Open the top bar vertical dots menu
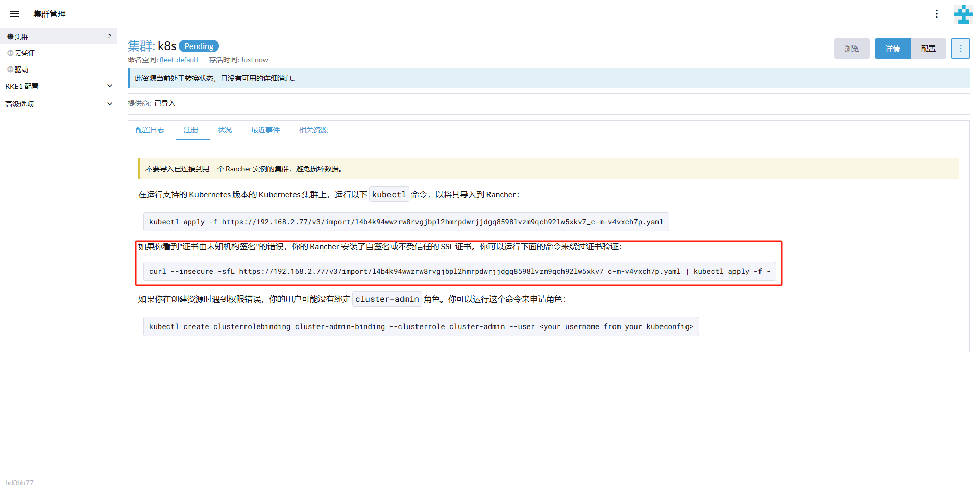This screenshot has height=492, width=980. (x=936, y=14)
